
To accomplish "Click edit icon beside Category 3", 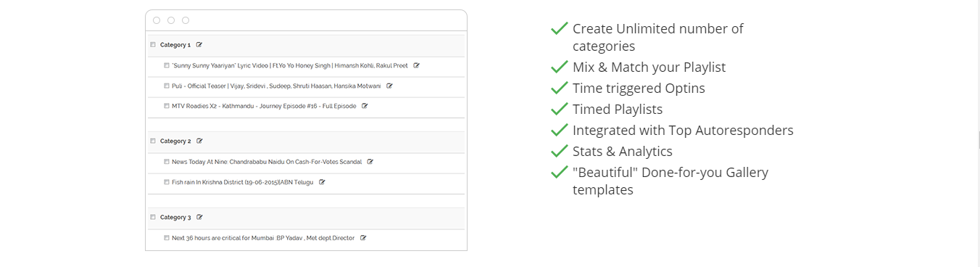I will (x=199, y=217).
